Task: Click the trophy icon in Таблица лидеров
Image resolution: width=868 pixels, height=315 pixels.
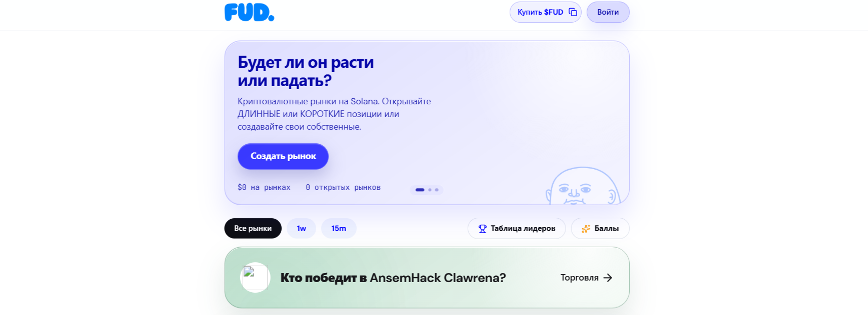Action: 482,229
